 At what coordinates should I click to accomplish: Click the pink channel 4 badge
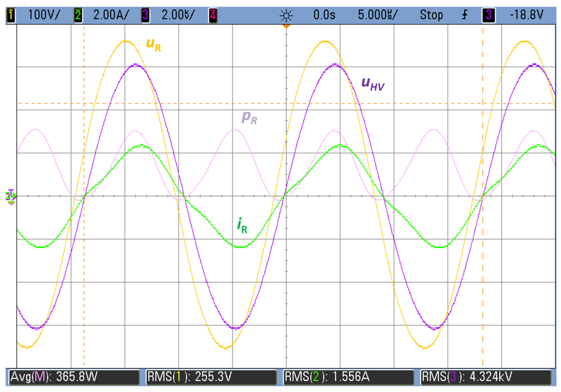[213, 15]
